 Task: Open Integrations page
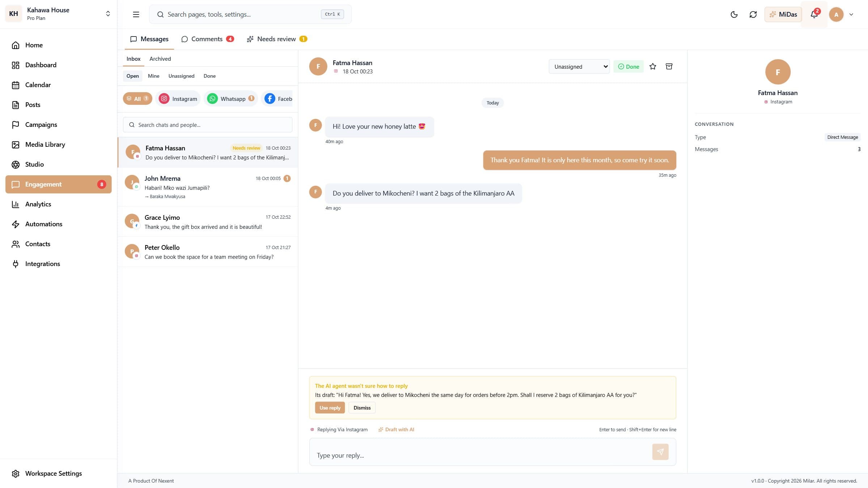point(58,264)
